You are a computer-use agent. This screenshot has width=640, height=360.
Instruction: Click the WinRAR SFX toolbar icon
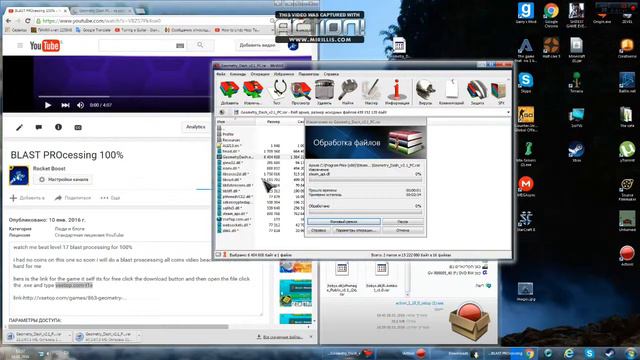pos(499,92)
